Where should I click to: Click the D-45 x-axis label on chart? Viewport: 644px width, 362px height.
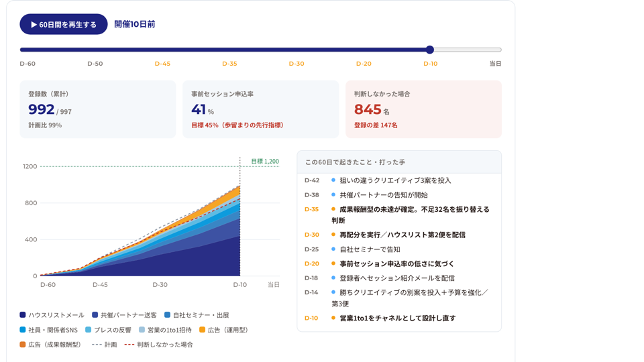click(x=100, y=284)
